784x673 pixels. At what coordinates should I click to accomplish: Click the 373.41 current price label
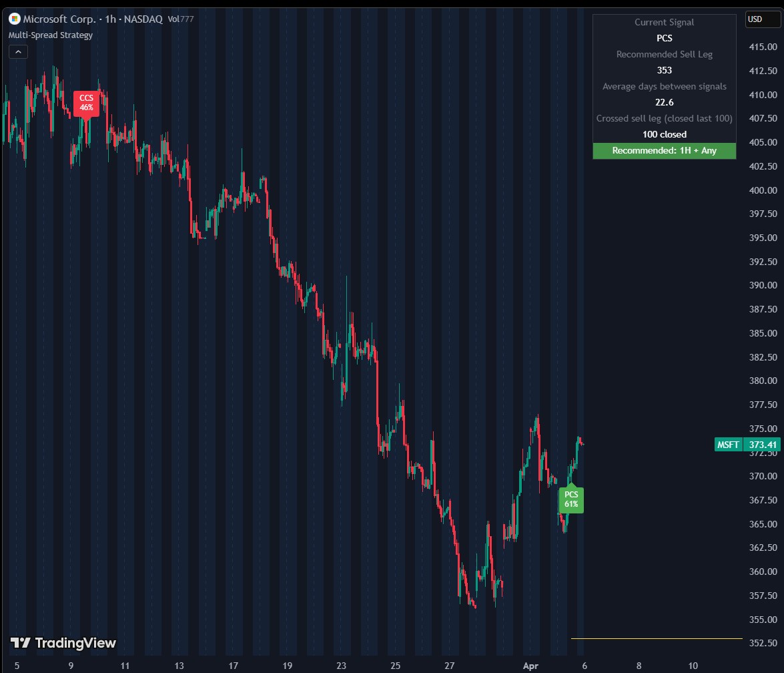762,445
